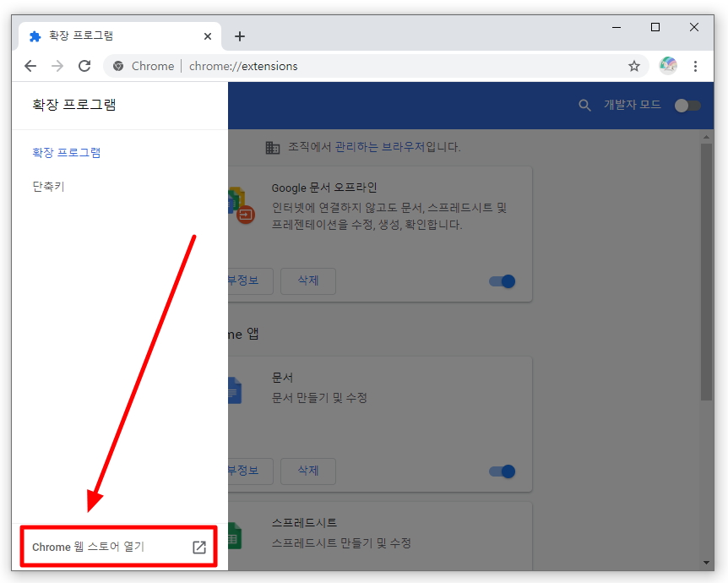Click the scrollbar up arrow
The width and height of the screenshot is (728, 583).
(706, 137)
